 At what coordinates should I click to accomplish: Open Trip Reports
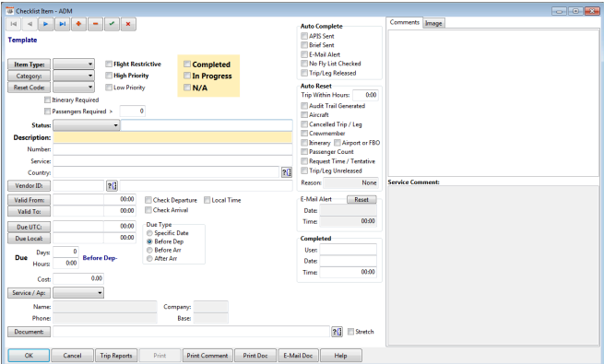[116, 356]
